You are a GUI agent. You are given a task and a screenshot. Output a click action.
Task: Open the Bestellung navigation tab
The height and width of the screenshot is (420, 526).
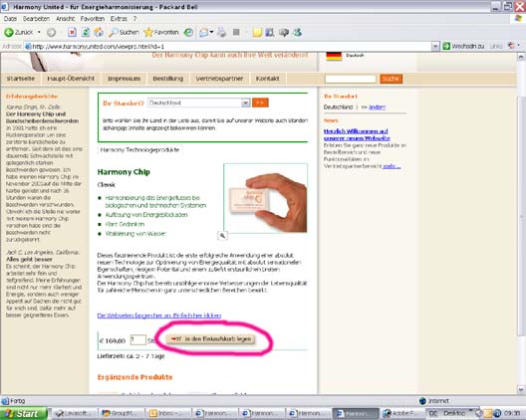click(167, 79)
